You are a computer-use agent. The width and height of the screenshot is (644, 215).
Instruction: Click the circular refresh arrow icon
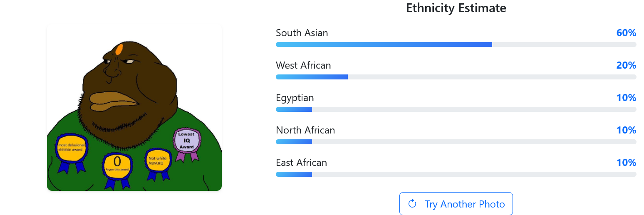(412, 204)
